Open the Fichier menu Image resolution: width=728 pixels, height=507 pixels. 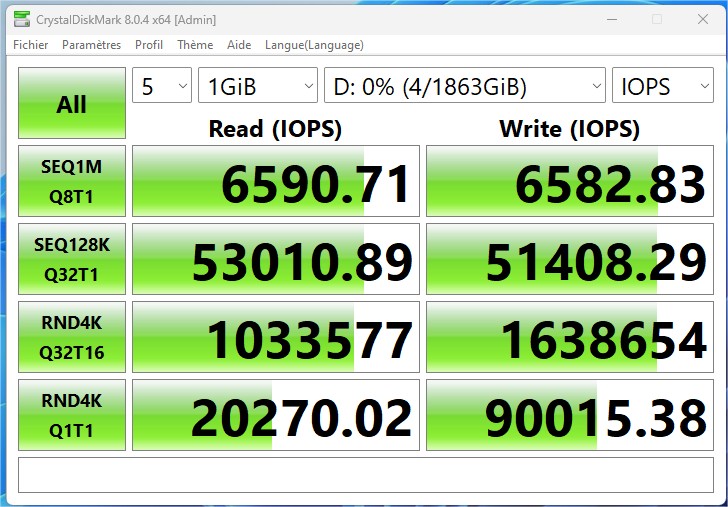[31, 45]
